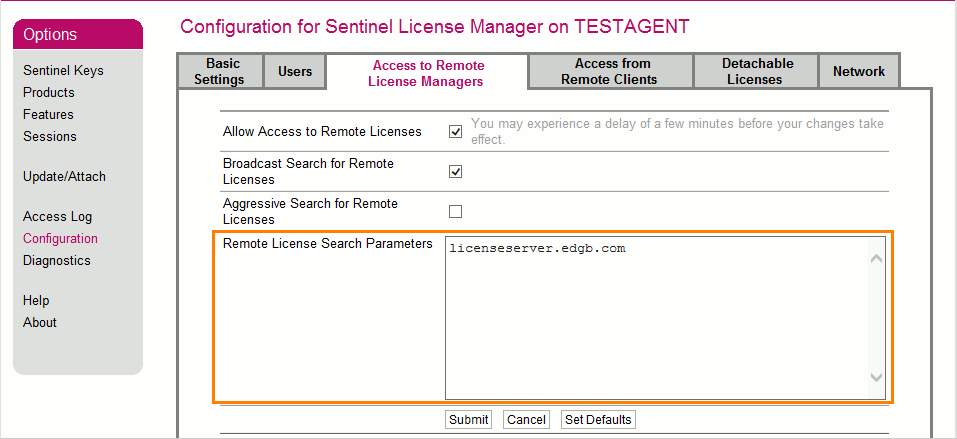Switch to the Basic Settings tab
This screenshot has width=957, height=439.
(219, 71)
